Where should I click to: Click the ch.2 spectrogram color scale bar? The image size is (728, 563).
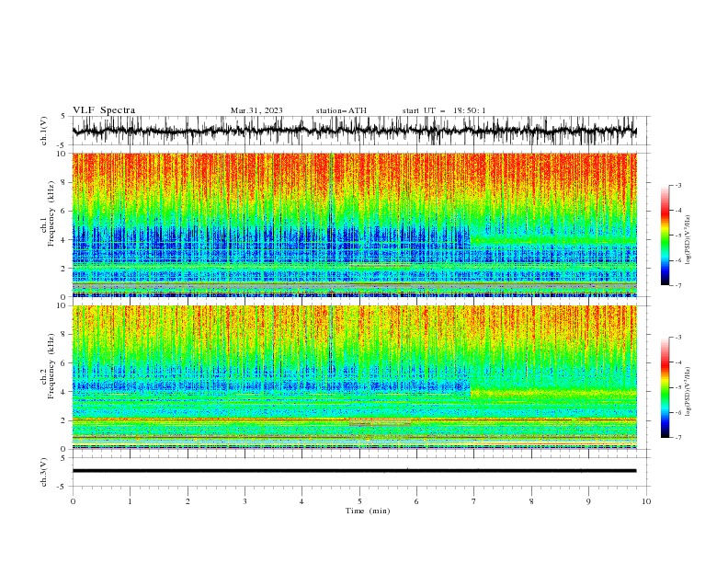click(x=665, y=387)
